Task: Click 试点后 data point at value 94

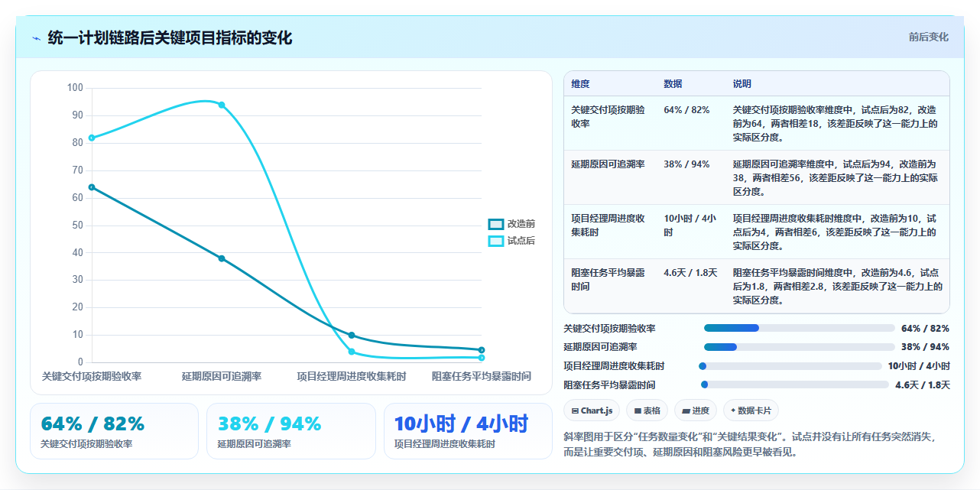Action: [222, 105]
